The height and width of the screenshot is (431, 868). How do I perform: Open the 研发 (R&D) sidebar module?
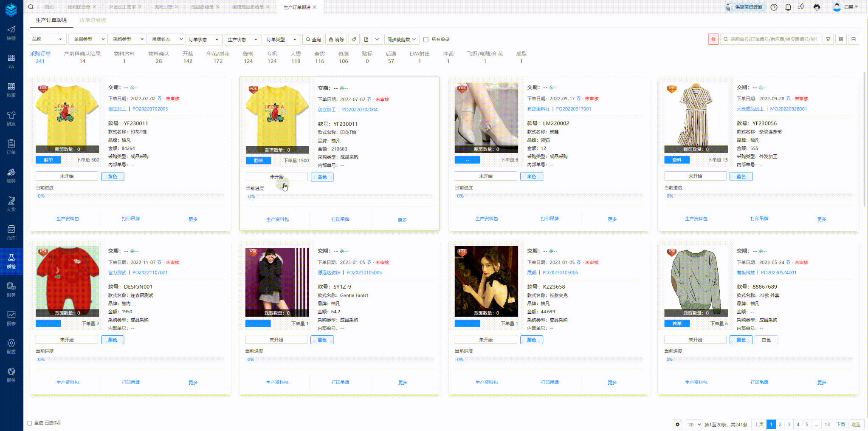(11, 118)
